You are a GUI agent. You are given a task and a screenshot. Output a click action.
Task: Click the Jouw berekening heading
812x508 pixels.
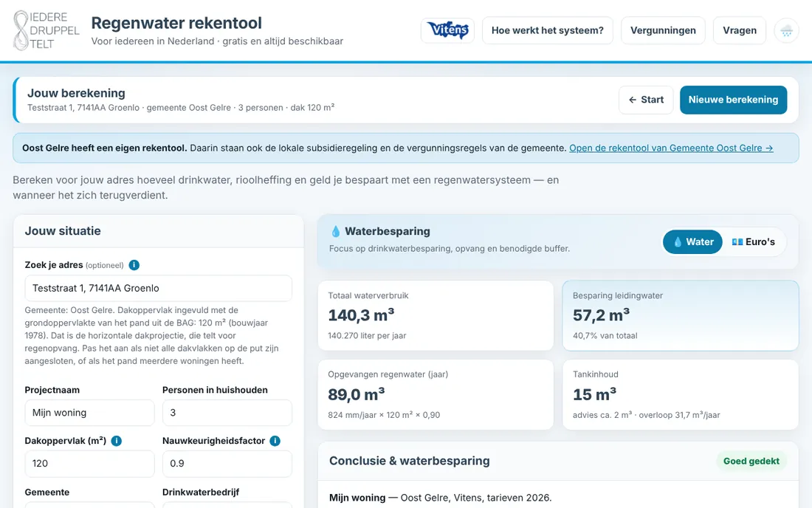76,93
